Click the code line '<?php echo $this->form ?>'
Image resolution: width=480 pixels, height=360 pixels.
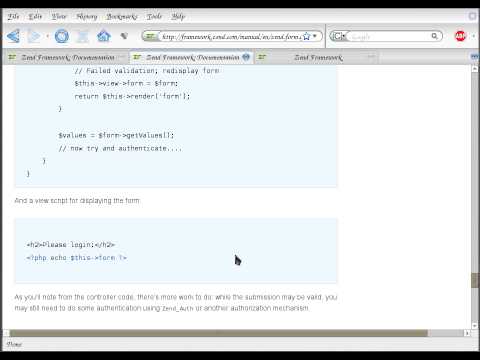pyautogui.click(x=76, y=258)
